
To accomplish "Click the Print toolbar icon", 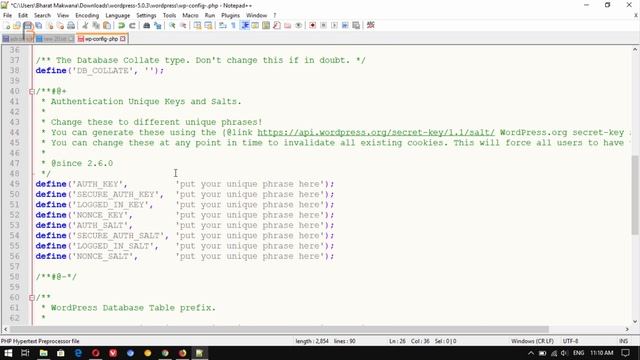I will pos(71,25).
